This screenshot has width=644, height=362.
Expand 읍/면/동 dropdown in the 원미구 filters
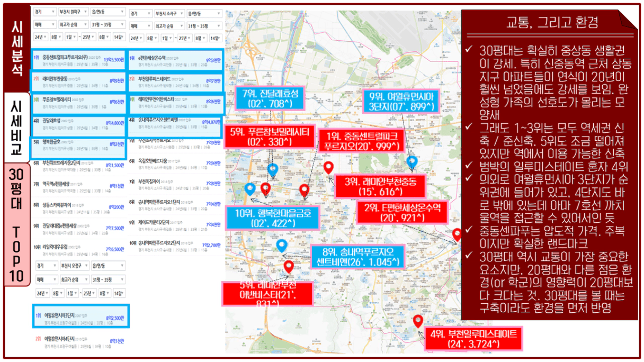108,12
